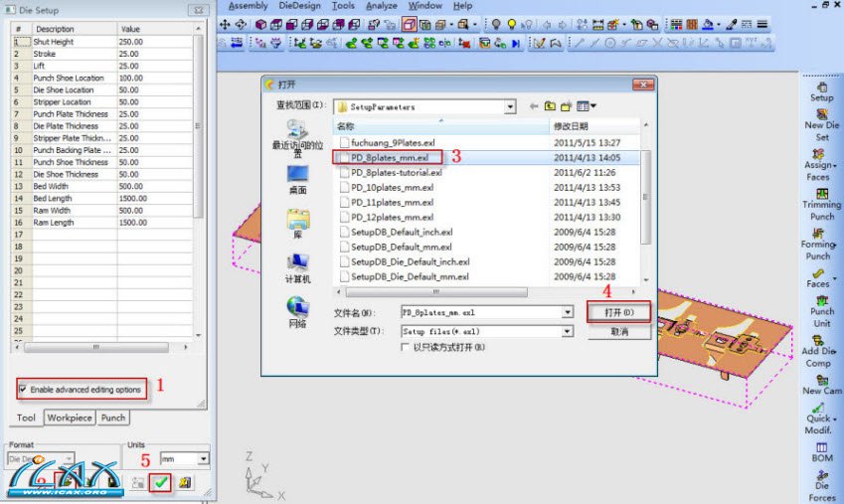Click green checkmark apply icon in Die Setup
The width and height of the screenshot is (844, 504).
pos(160,482)
